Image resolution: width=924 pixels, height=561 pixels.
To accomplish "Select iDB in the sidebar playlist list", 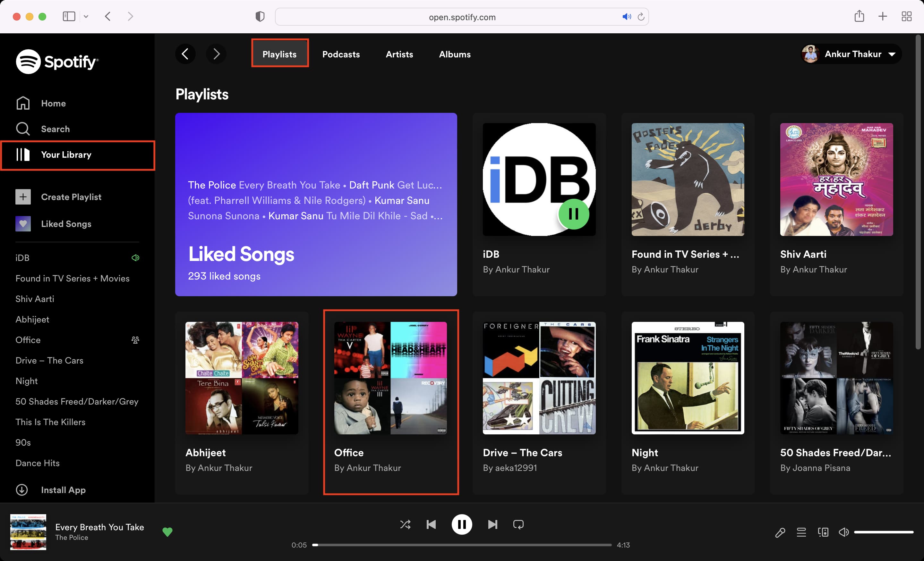I will tap(22, 258).
